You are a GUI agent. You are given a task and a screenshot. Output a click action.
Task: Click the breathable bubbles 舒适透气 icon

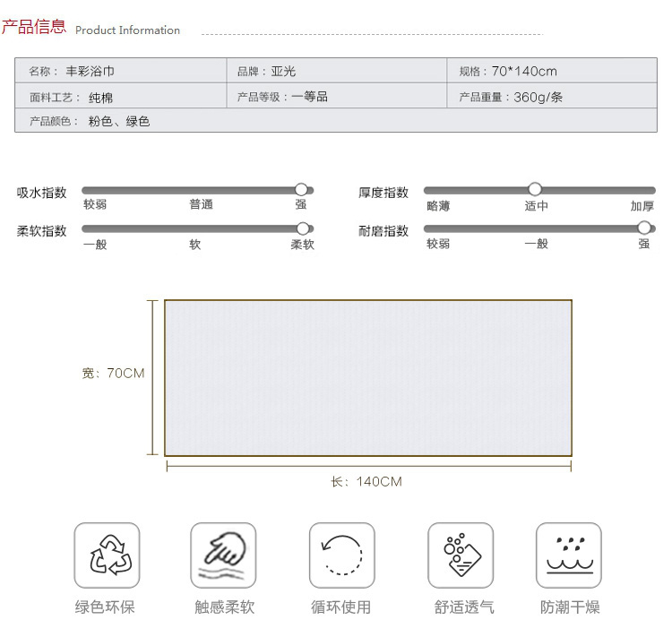pos(461,555)
